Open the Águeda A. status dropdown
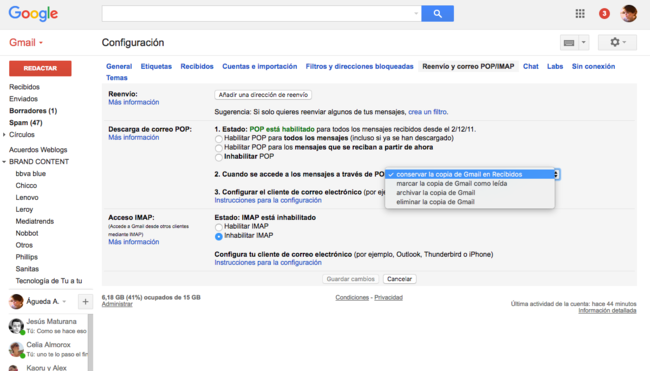 coord(64,302)
